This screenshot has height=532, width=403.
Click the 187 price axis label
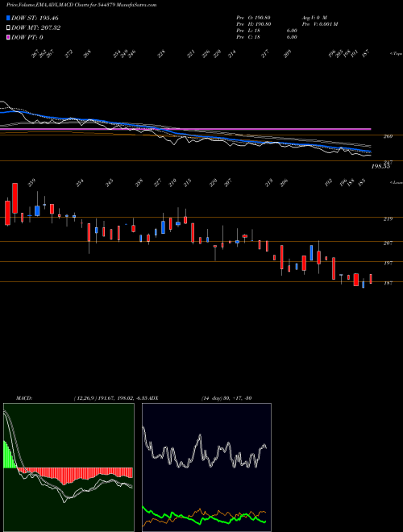388,283
